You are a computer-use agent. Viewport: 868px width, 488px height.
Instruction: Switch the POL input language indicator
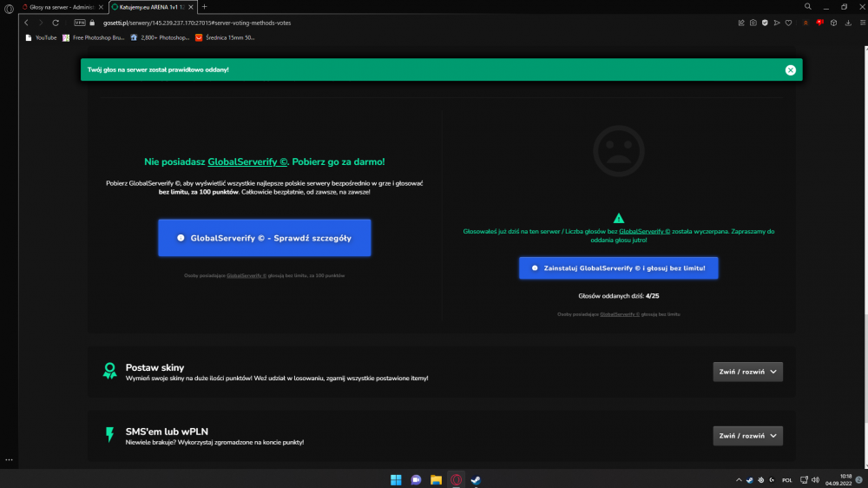pos(786,480)
